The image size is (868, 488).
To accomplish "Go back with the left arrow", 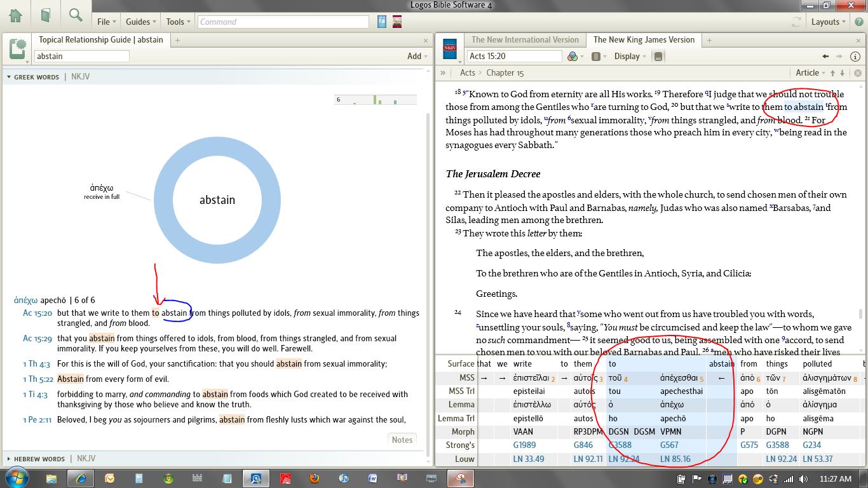I will click(825, 56).
